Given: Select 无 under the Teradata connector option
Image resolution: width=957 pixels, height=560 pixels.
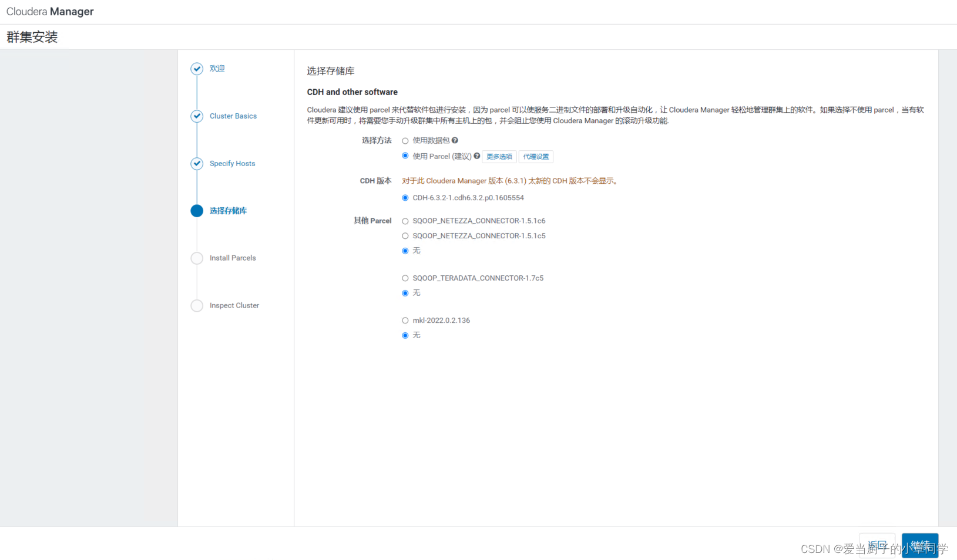Looking at the screenshot, I should [x=405, y=293].
